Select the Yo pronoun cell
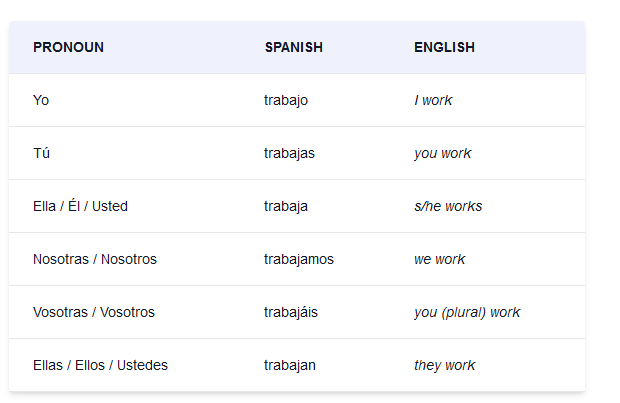The width and height of the screenshot is (620, 403). coord(41,100)
